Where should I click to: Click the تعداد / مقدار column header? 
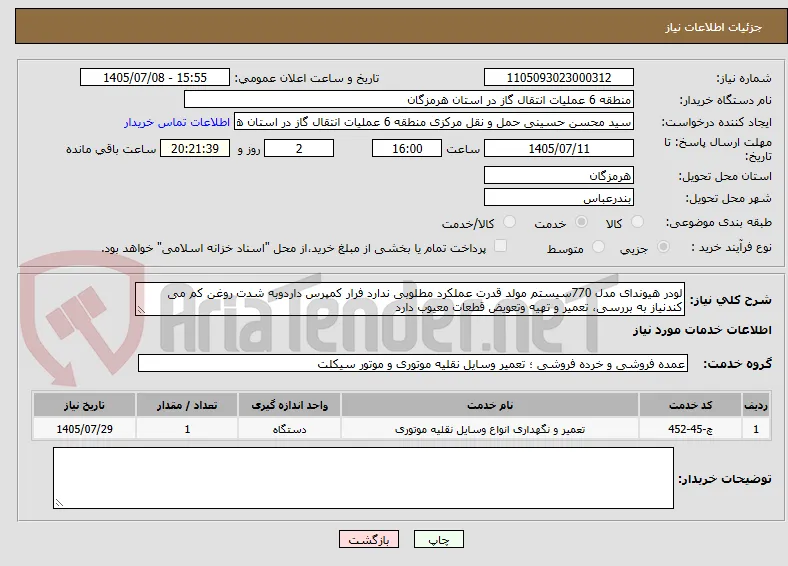(187, 405)
